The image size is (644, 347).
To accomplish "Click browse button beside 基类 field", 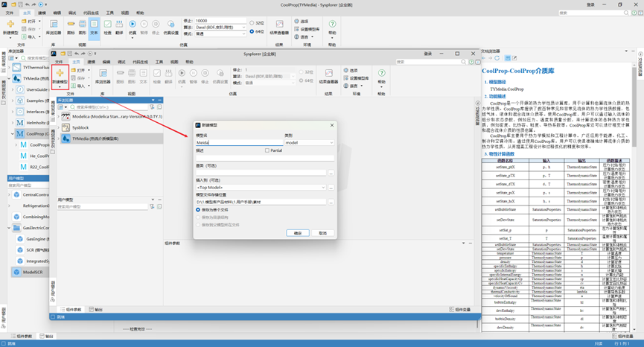I will click(x=331, y=173).
